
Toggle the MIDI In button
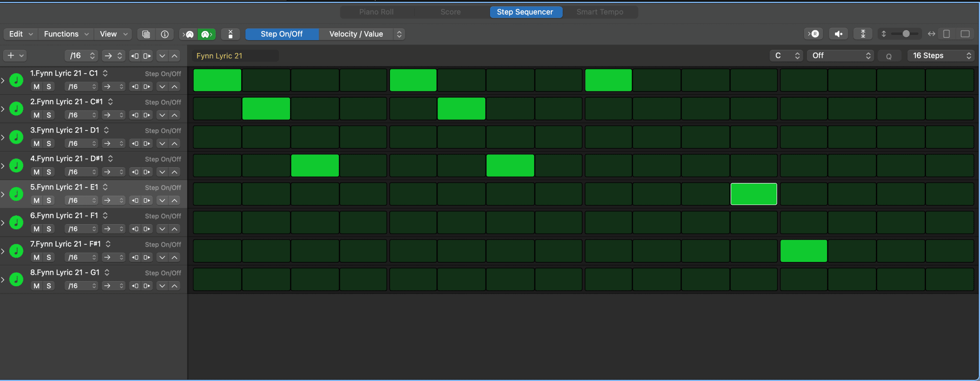coord(189,34)
